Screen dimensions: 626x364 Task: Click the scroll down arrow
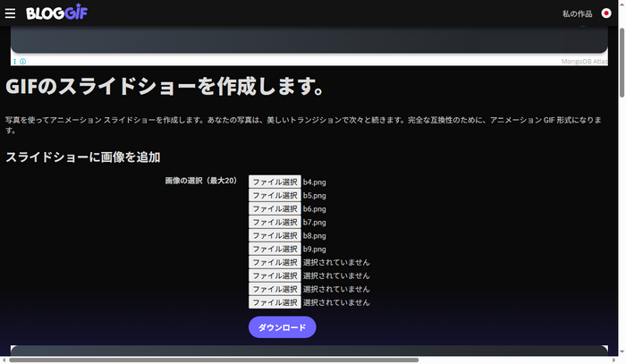tap(622, 352)
